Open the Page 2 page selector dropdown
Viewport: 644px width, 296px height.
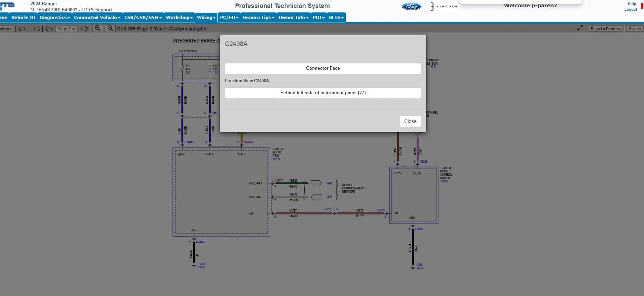click(67, 29)
